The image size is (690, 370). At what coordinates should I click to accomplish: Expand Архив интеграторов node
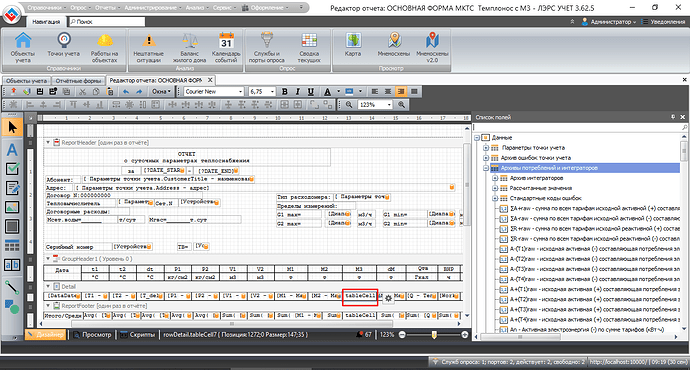(495, 178)
